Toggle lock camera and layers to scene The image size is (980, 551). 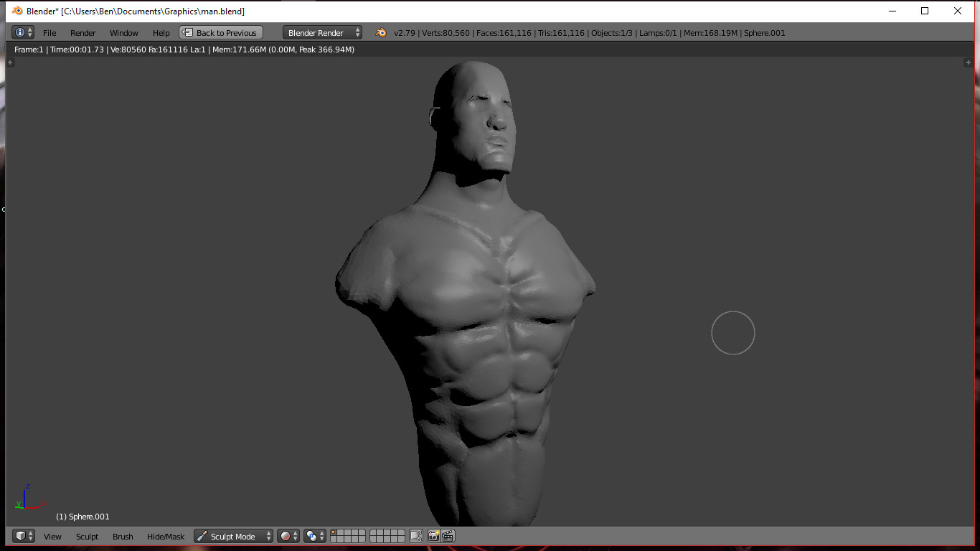tap(416, 536)
